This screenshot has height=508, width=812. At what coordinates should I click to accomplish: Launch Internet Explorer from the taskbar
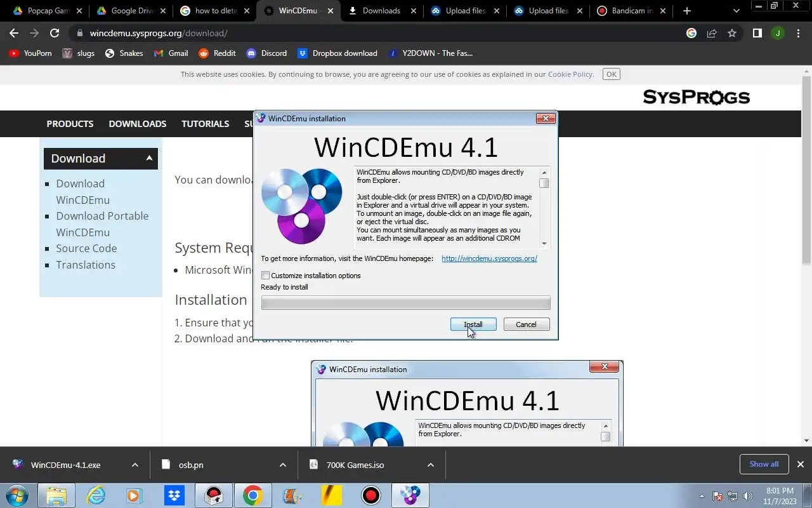(x=96, y=495)
